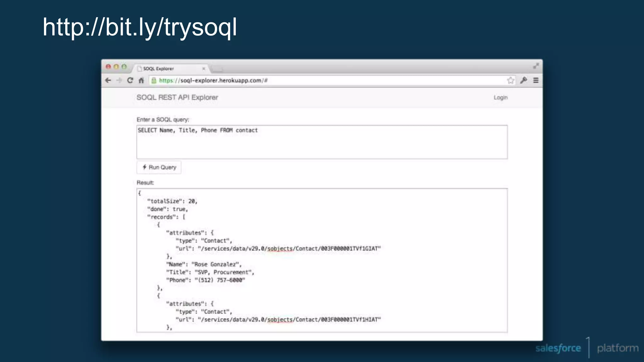This screenshot has width=644, height=362.
Task: Bookmark page with the star icon
Action: [x=510, y=80]
